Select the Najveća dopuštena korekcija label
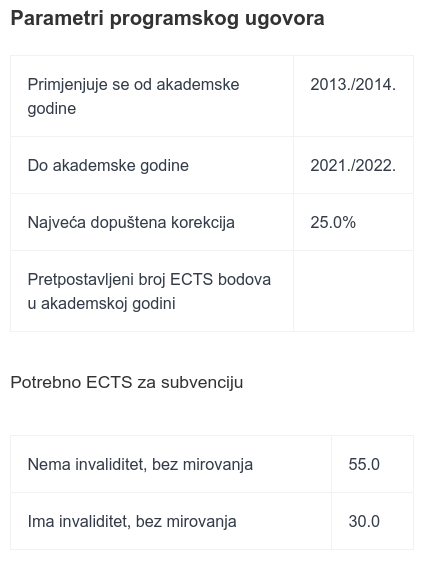The height and width of the screenshot is (581, 426). click(131, 222)
